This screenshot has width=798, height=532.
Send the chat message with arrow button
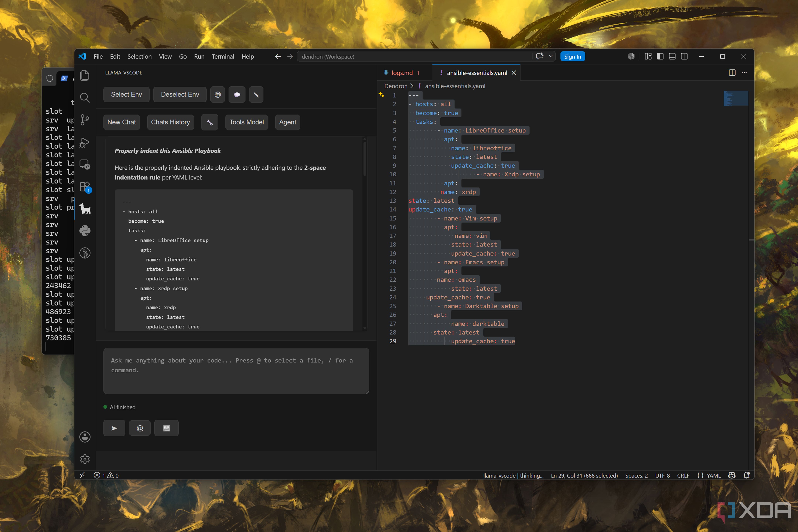114,428
